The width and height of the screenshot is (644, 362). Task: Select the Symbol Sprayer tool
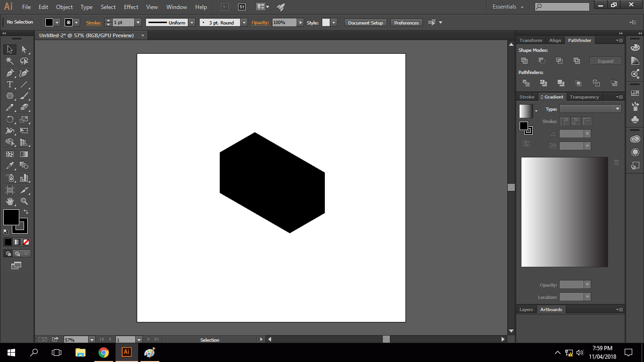[10, 178]
